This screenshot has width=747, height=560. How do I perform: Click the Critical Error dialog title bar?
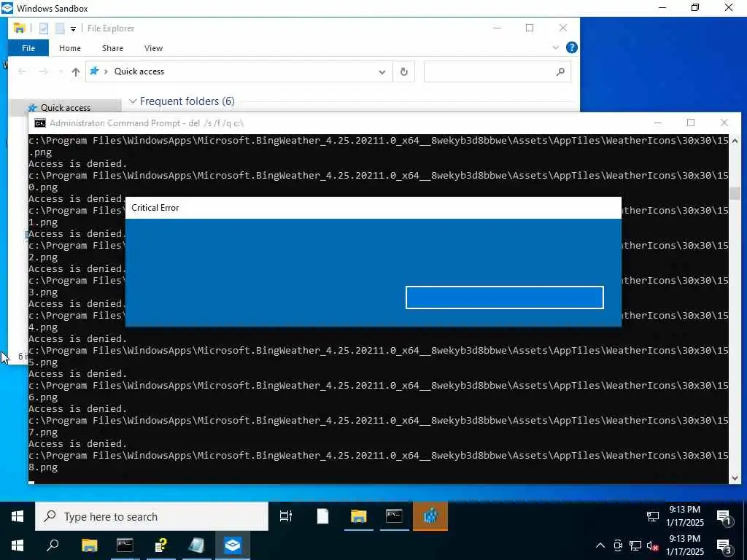point(373,208)
